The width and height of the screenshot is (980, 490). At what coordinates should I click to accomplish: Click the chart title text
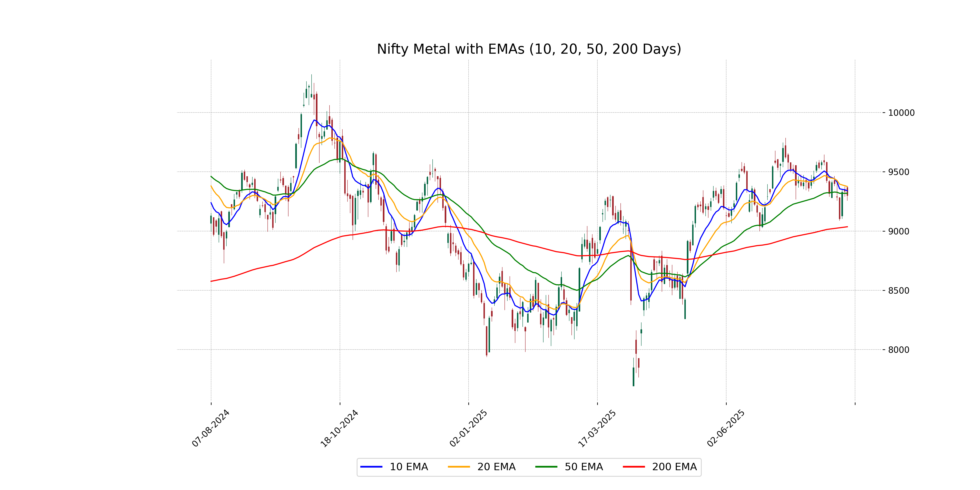(x=529, y=49)
